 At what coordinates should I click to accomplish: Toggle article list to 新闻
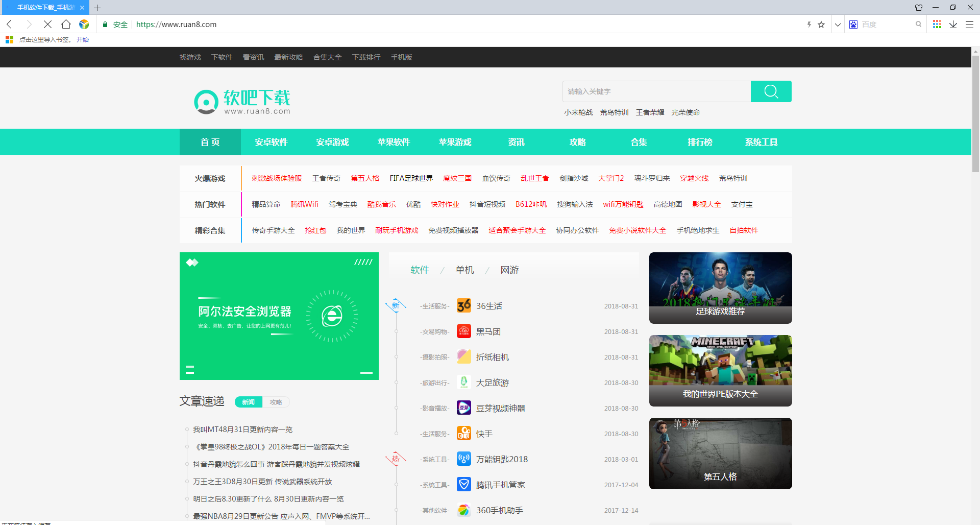click(249, 402)
